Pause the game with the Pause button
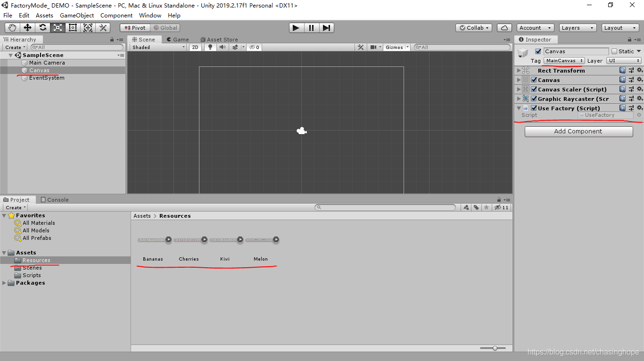This screenshot has height=361, width=644. point(311,28)
